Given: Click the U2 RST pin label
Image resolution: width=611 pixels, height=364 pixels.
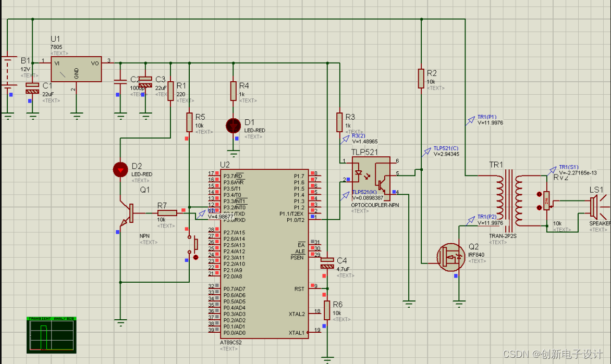Looking at the screenshot, I should tap(299, 289).
